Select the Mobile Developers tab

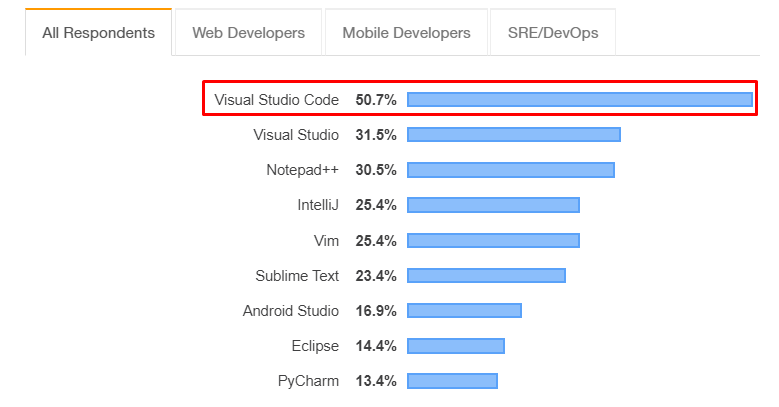coord(406,33)
